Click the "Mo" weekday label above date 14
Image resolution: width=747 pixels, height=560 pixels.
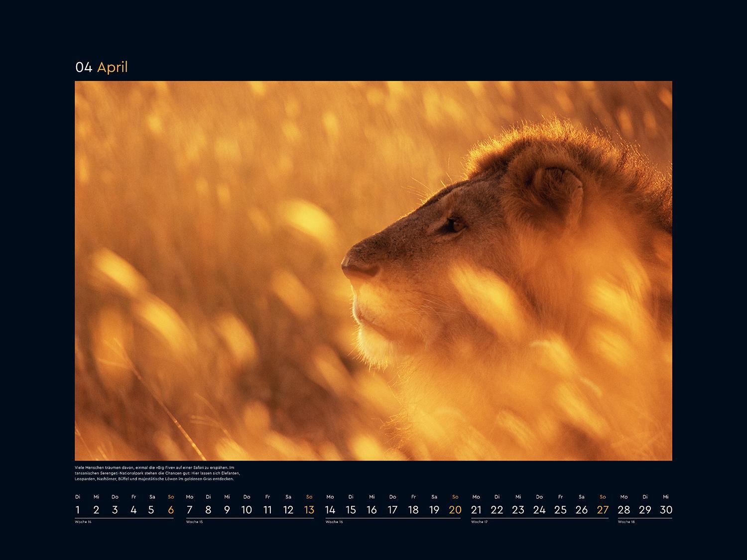(330, 497)
